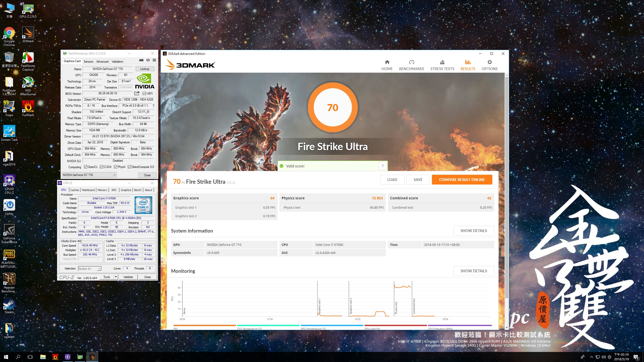This screenshot has width=644, height=362.
Task: Go to 3DMark HOME
Action: tap(387, 65)
